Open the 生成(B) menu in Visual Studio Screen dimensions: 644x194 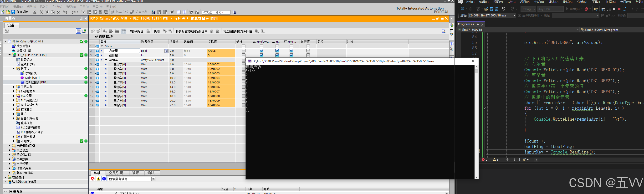click(539, 2)
